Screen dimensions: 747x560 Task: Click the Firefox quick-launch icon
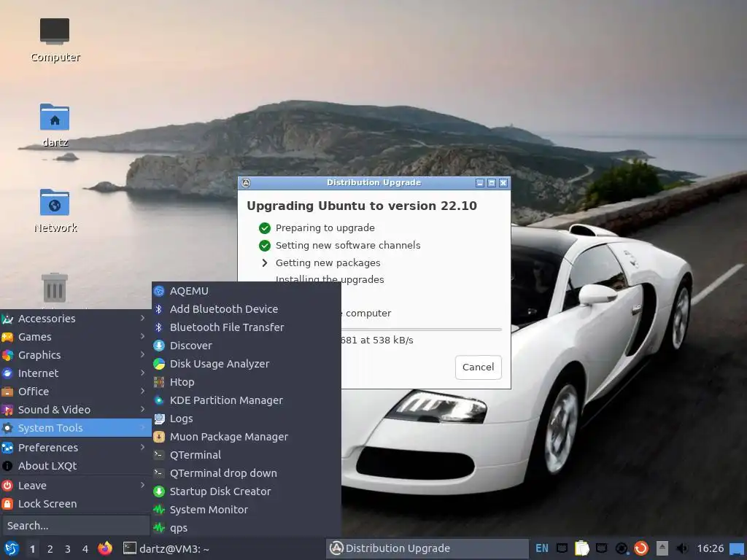click(x=105, y=548)
